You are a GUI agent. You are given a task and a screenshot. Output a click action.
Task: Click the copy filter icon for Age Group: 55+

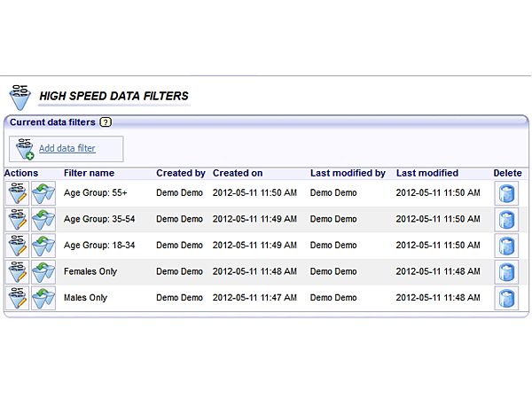[43, 193]
